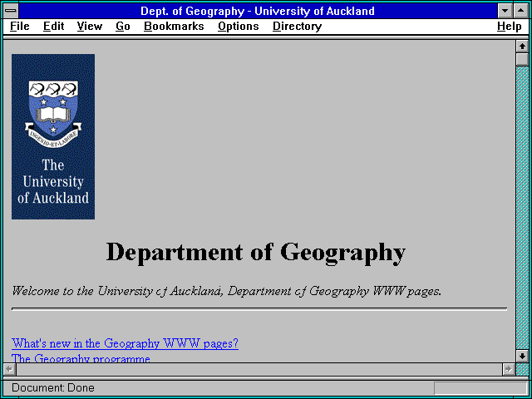Click the "Document: Done" status text

[x=53, y=387]
